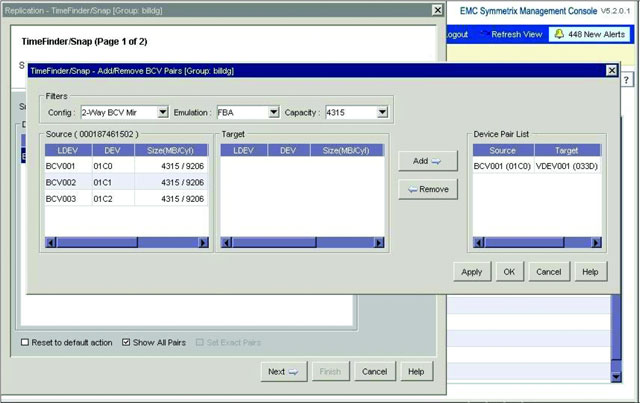Select source row BCV002
Viewport: 640px width, 403px height.
[x=127, y=183]
